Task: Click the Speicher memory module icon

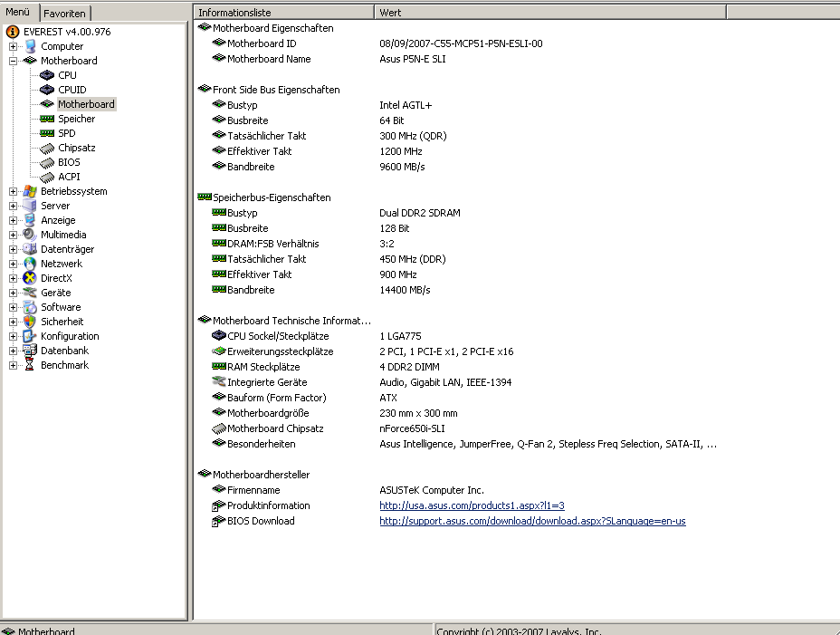Action: click(47, 119)
